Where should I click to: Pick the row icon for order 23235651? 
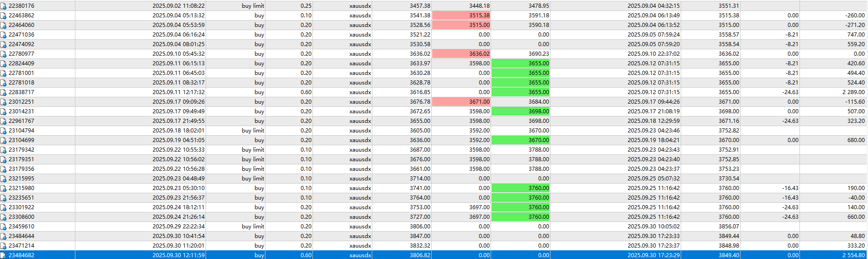click(3, 198)
